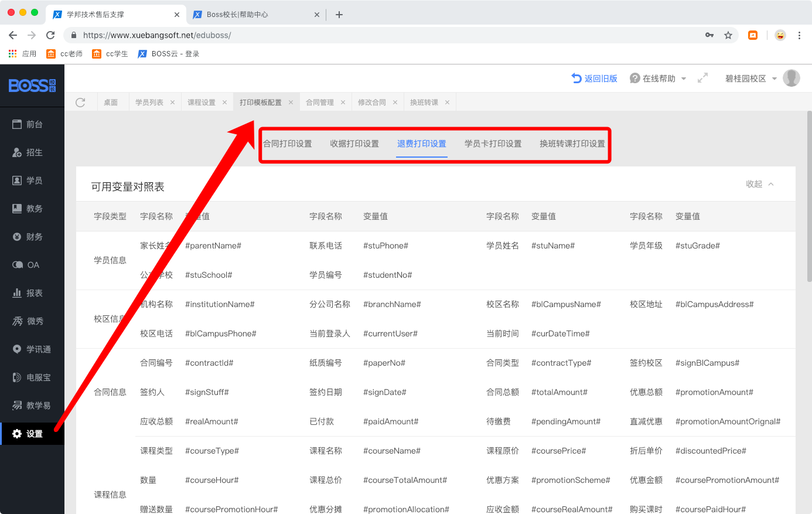Open the 在线帮助 help dropdown
This screenshot has height=514, width=812.
pyautogui.click(x=658, y=79)
